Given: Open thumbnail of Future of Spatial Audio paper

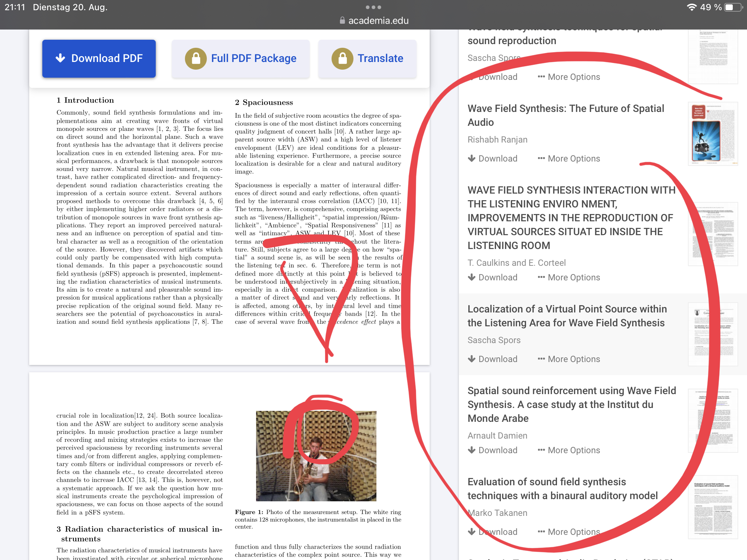Looking at the screenshot, I should (x=713, y=134).
